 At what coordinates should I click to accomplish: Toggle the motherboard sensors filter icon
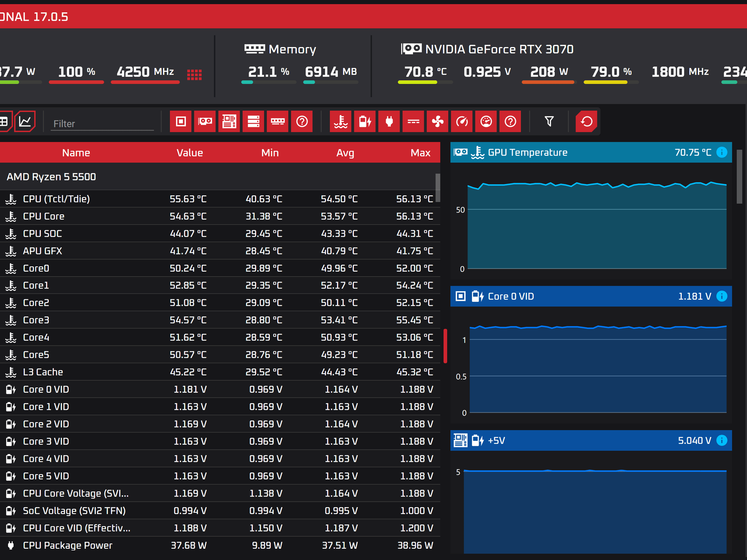click(229, 121)
